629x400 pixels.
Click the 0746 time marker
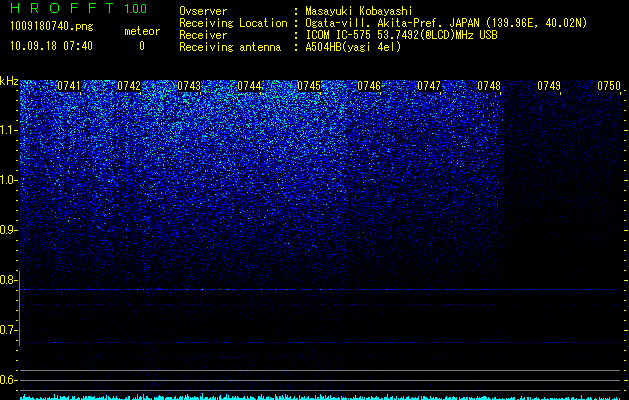(x=369, y=86)
